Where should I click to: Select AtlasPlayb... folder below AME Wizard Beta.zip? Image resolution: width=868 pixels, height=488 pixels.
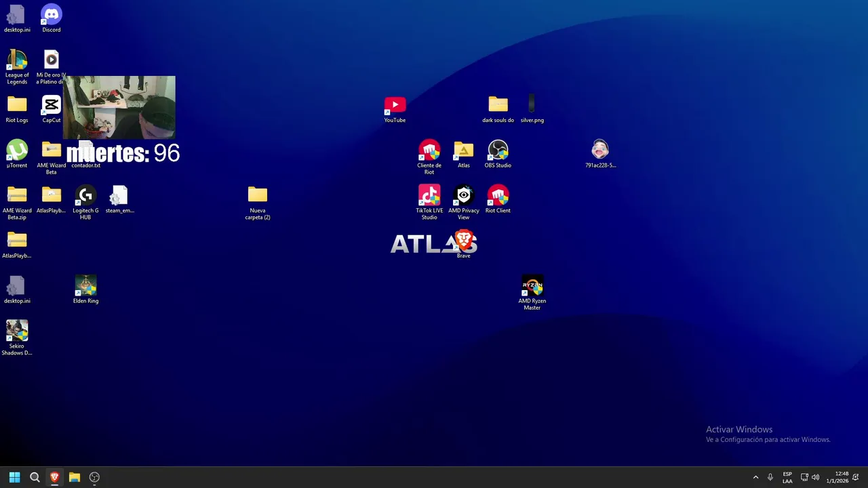pos(17,244)
